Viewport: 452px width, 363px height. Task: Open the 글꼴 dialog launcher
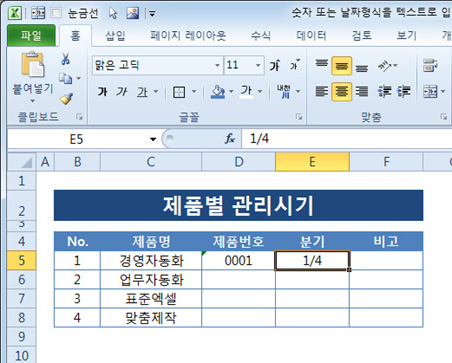[x=299, y=117]
